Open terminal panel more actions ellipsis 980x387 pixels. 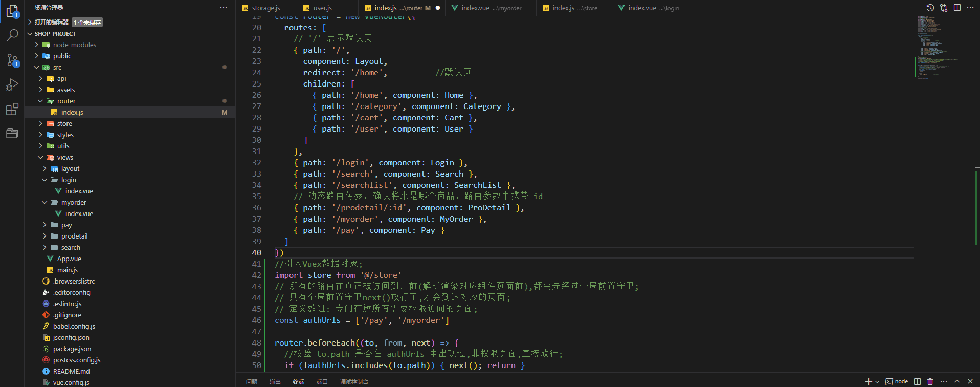point(944,381)
